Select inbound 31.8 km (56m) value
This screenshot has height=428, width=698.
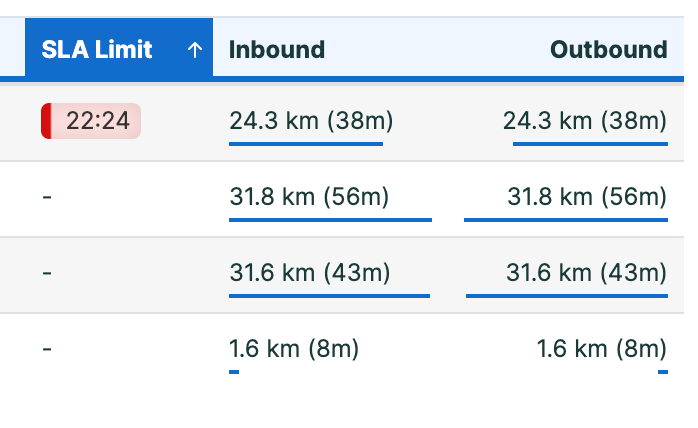(x=309, y=196)
